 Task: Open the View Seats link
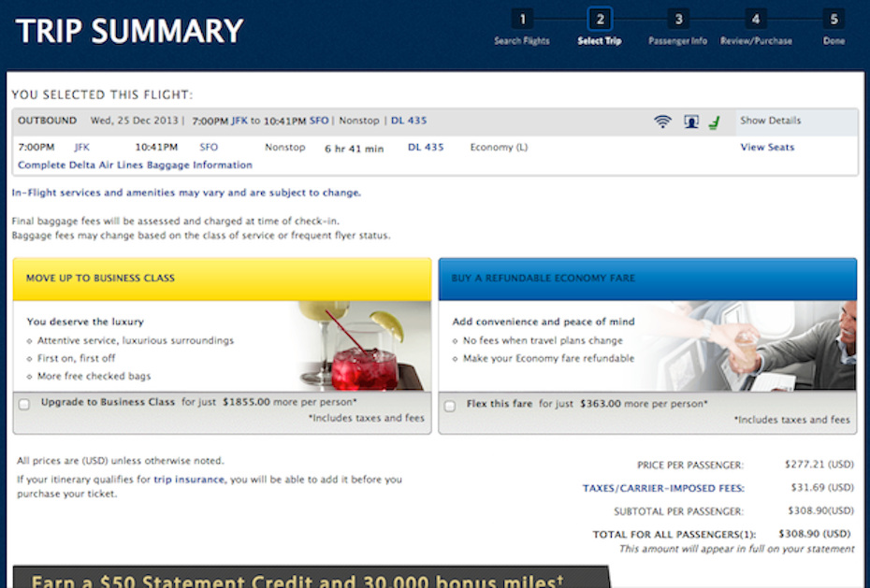[767, 148]
